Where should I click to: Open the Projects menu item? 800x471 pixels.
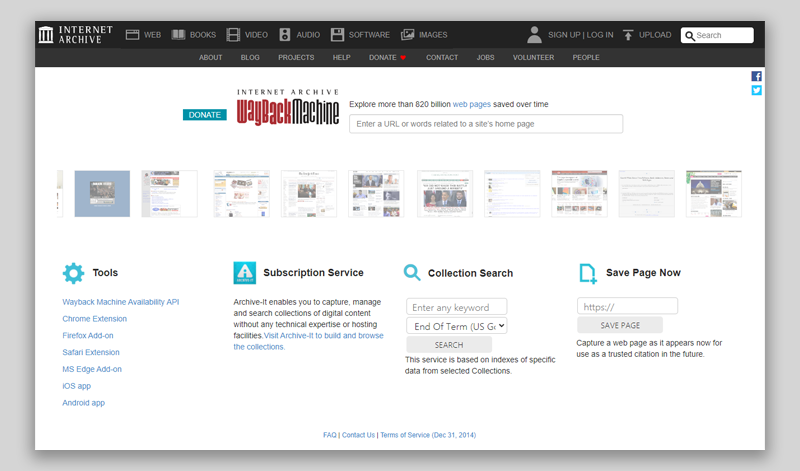coord(296,58)
